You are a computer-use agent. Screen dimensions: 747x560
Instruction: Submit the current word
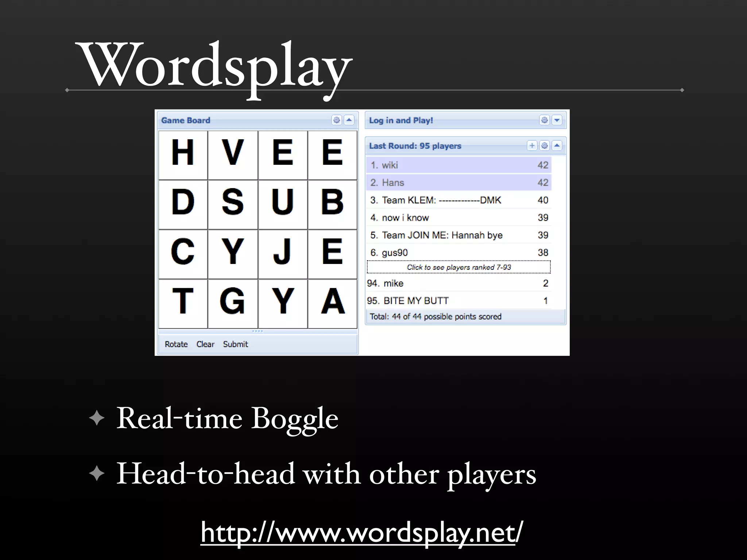point(235,344)
